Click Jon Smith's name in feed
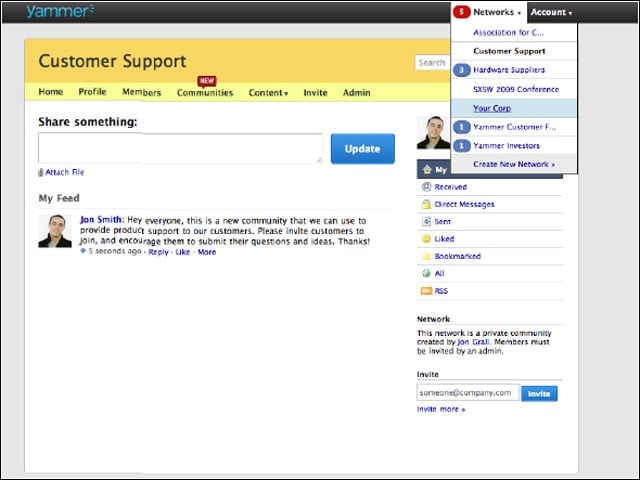Image resolution: width=640 pixels, height=480 pixels. pos(100,220)
